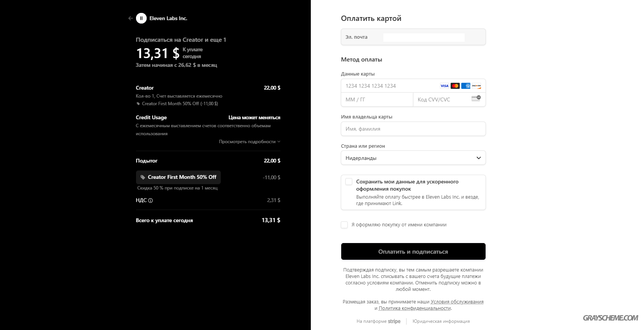644x330 pixels.
Task: Open the Условия обслуживания link
Action: click(457, 302)
